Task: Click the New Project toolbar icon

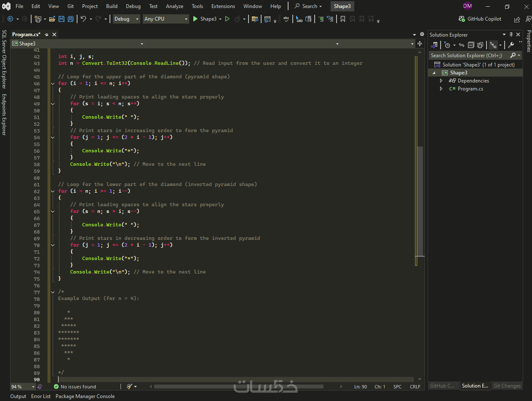Action: 38,19
